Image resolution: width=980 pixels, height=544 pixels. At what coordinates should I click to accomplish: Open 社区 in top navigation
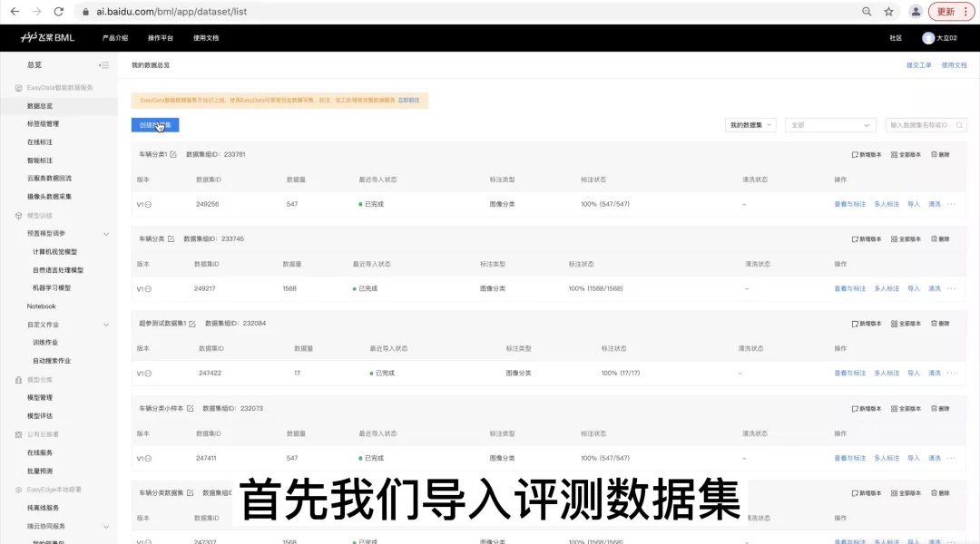(x=896, y=38)
